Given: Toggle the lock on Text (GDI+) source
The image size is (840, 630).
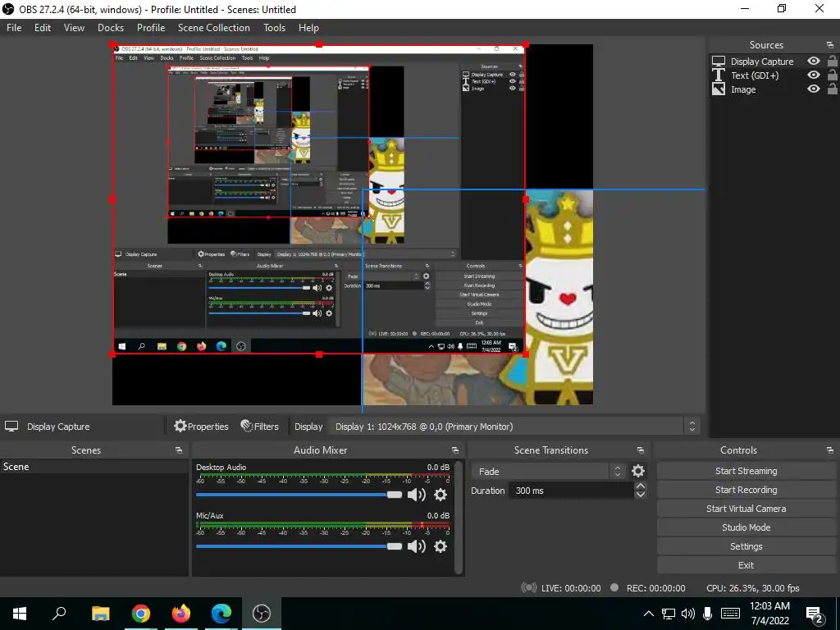Looking at the screenshot, I should pyautogui.click(x=832, y=75).
